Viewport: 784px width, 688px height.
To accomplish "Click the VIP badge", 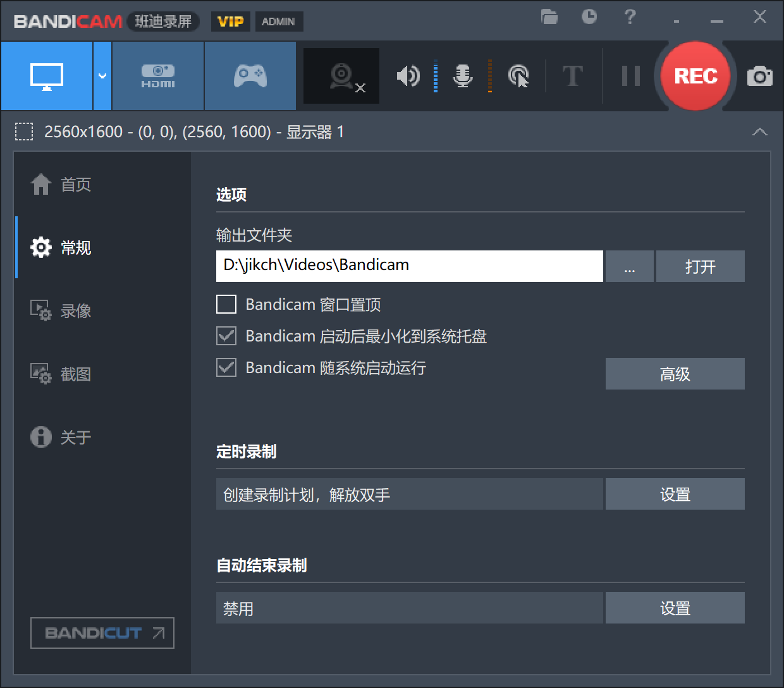I will (230, 21).
